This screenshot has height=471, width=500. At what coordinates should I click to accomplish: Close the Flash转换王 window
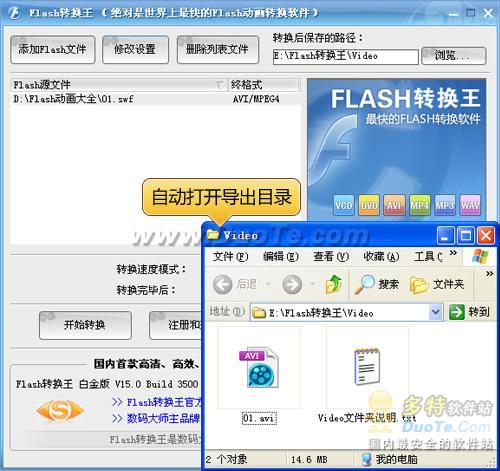click(488, 13)
